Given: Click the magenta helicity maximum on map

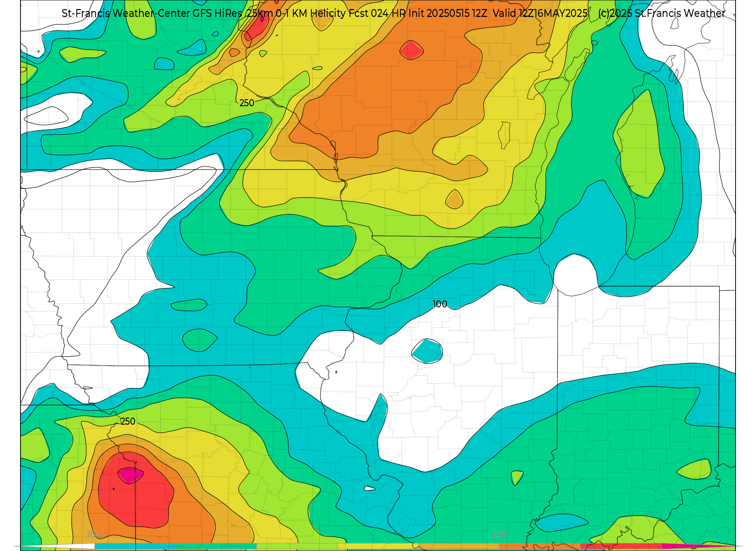Looking at the screenshot, I should pyautogui.click(x=131, y=475).
